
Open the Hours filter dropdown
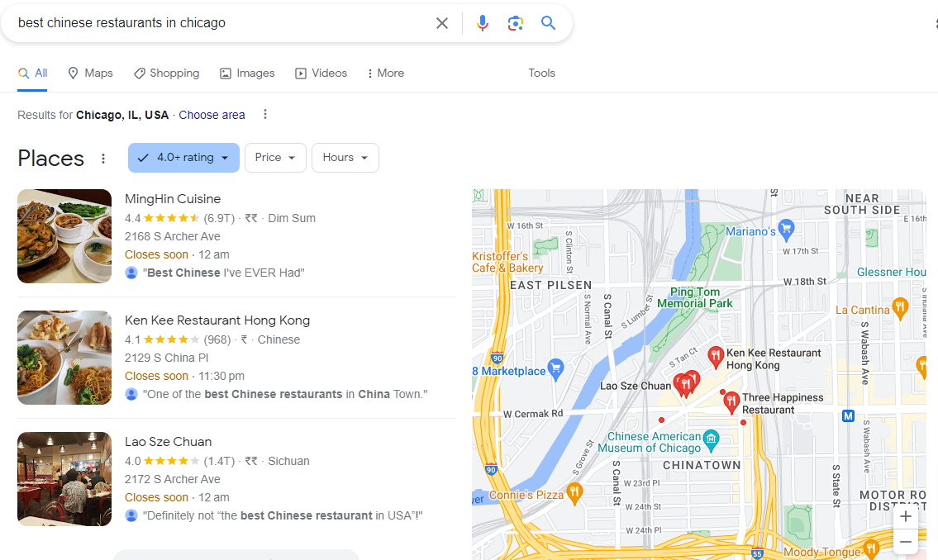click(345, 158)
